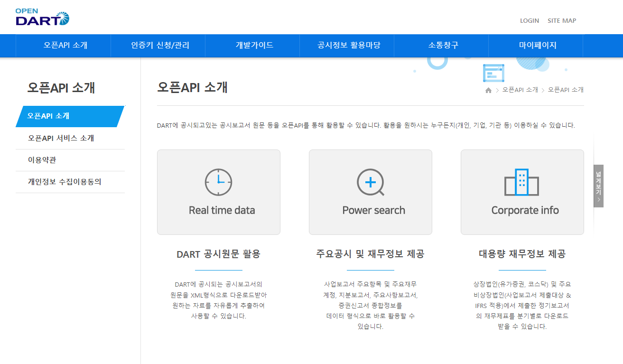Select 오픈API 서비스 소개 in sidebar
623x364 pixels.
tap(70, 138)
